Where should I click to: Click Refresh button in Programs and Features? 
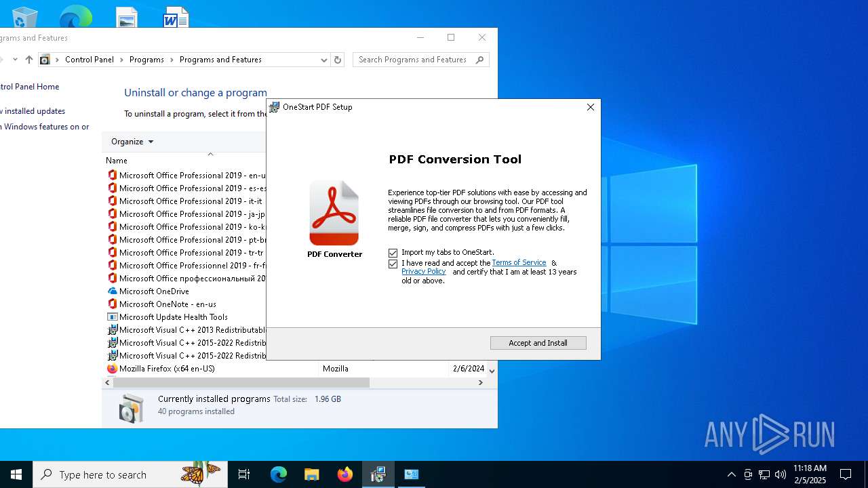tap(338, 60)
